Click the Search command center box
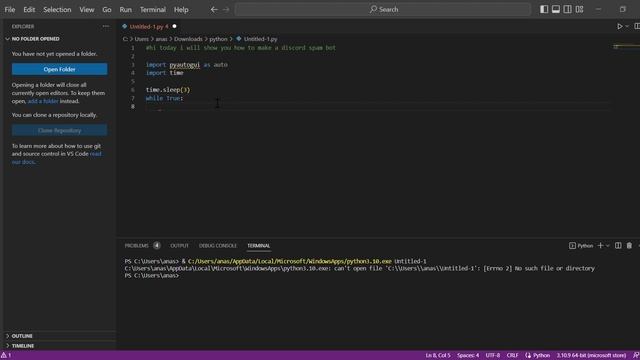The height and width of the screenshot is (360, 640). (x=383, y=9)
